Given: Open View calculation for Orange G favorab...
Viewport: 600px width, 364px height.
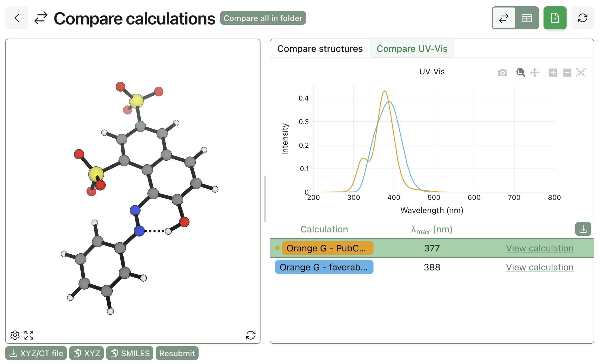Looking at the screenshot, I should (x=539, y=267).
